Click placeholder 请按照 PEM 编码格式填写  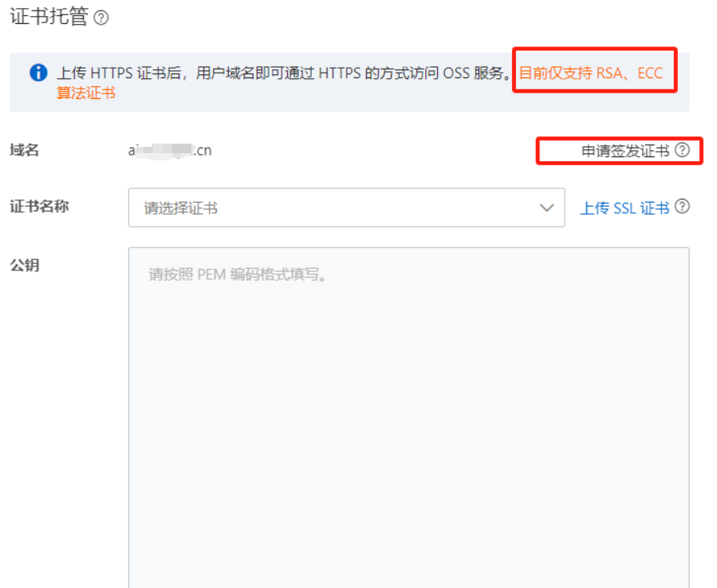[x=238, y=274]
